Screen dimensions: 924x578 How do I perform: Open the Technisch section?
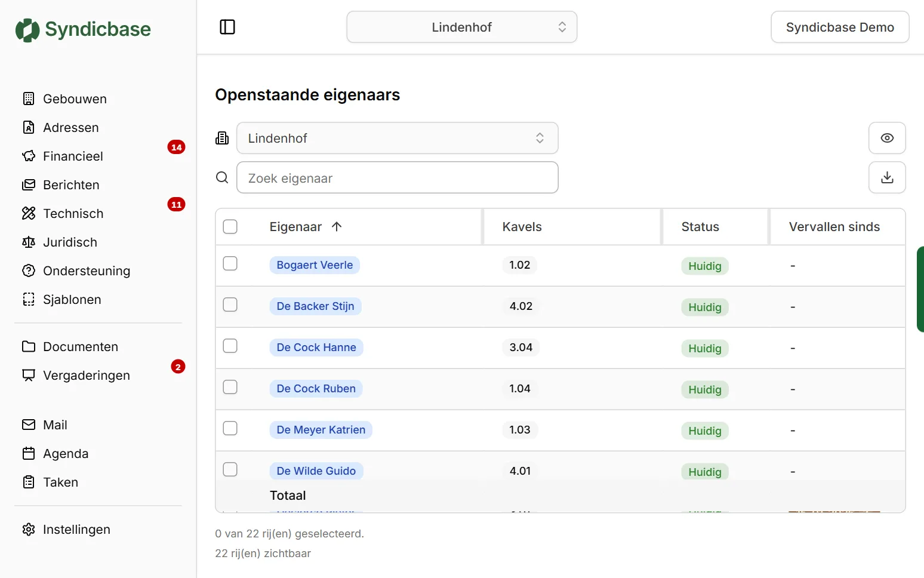point(73,213)
